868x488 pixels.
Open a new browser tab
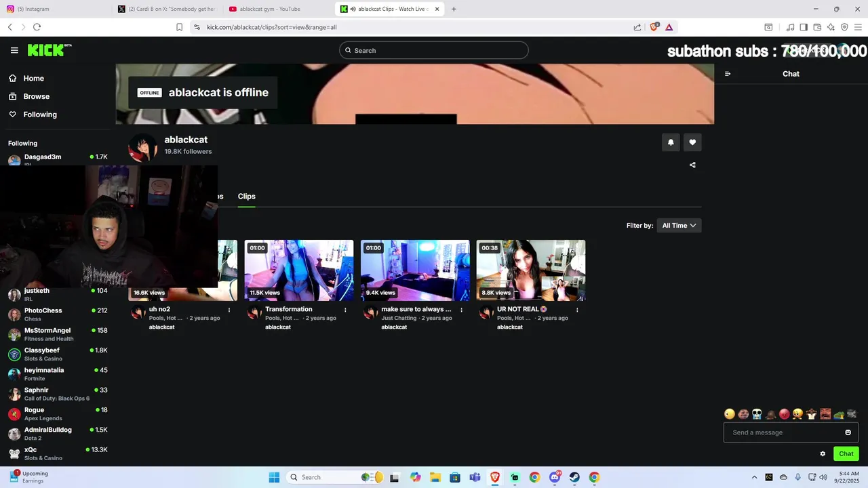click(454, 9)
